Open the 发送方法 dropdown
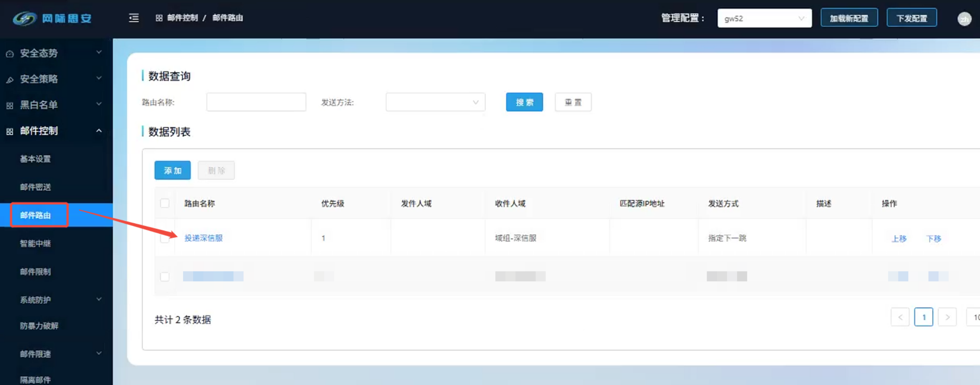 435,102
